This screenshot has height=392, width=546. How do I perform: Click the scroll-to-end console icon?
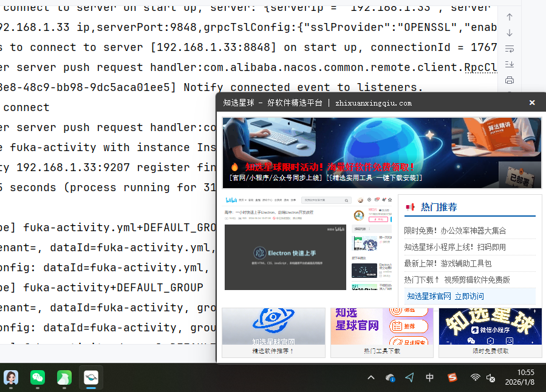510,64
